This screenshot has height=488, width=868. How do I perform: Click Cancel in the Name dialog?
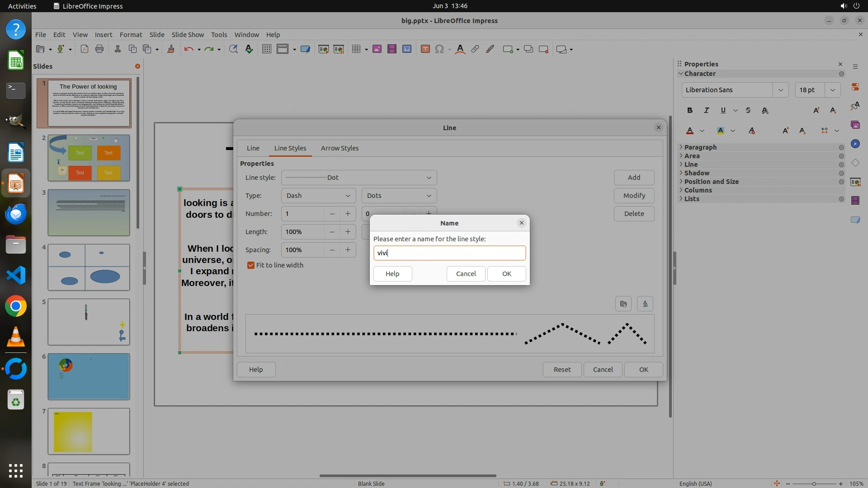466,274
